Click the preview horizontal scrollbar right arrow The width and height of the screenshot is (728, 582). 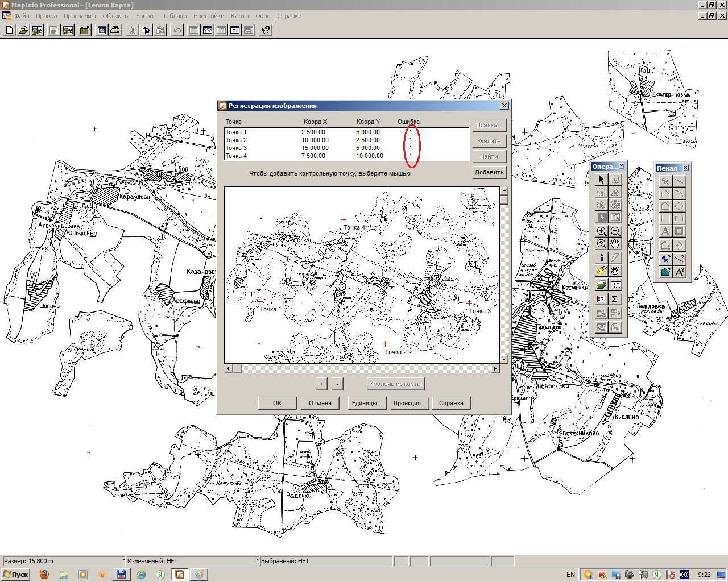point(495,369)
